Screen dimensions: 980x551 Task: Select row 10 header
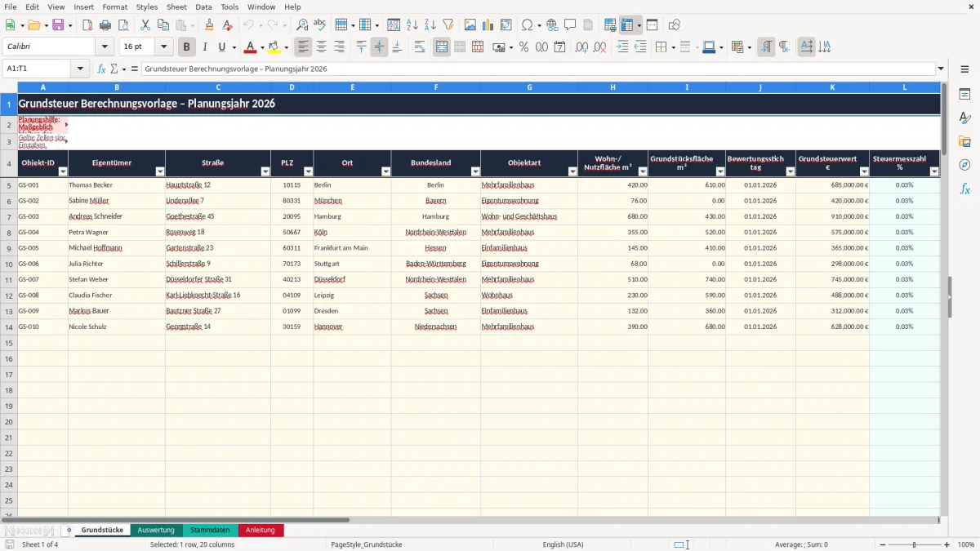(9, 264)
